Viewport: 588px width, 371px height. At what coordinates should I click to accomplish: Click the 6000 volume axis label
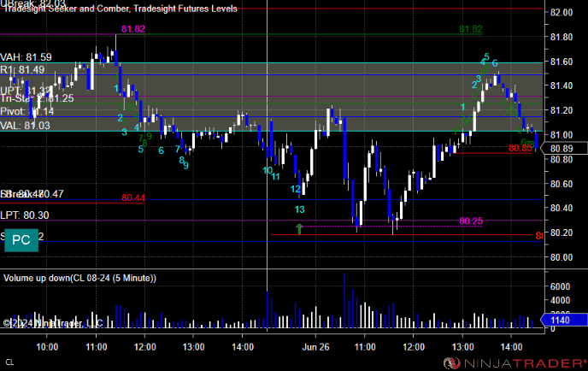[x=560, y=286]
